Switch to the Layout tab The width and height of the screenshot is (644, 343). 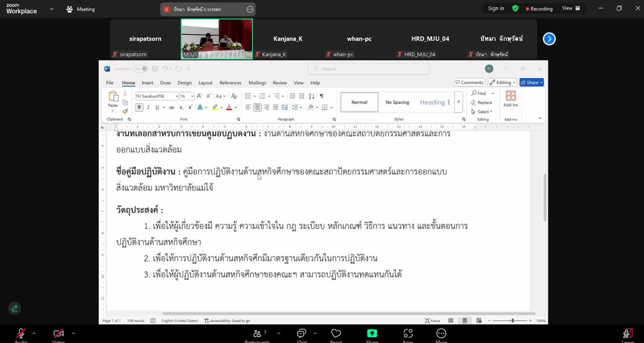tap(205, 83)
